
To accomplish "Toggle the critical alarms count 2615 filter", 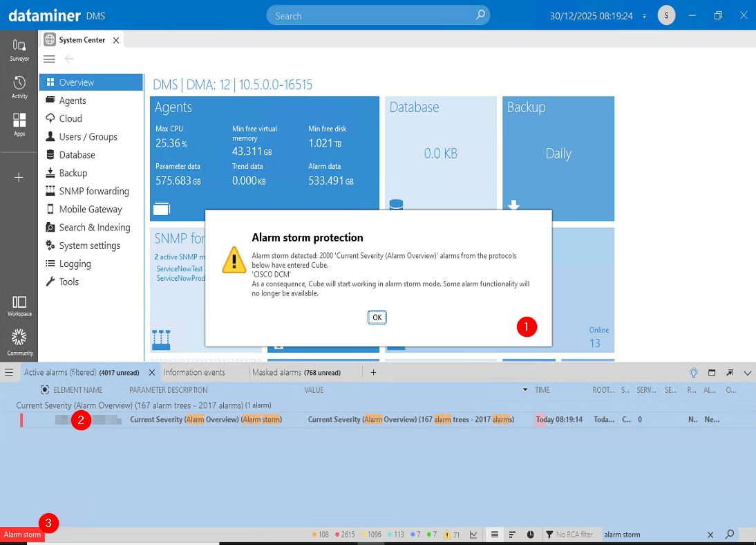I will pos(346,535).
